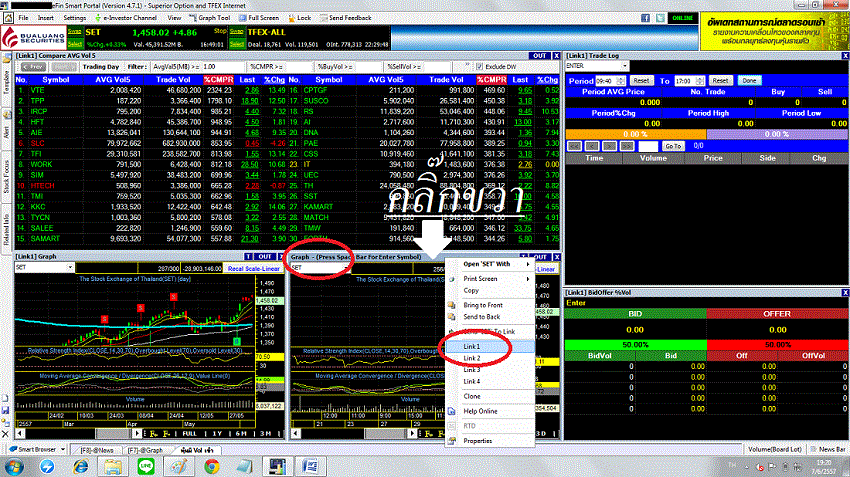This screenshot has width=850, height=477.
Task: Click the save disk icon in left sidebar
Action: (5, 410)
